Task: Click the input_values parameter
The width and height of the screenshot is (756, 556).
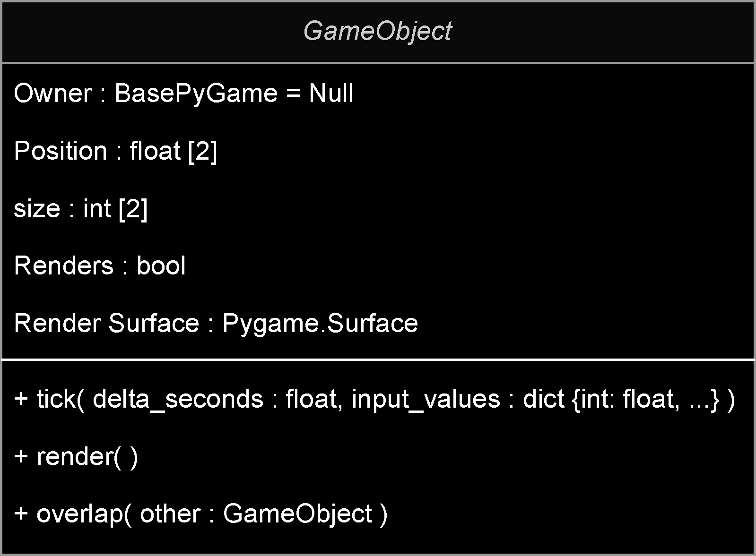Action: coord(426,399)
